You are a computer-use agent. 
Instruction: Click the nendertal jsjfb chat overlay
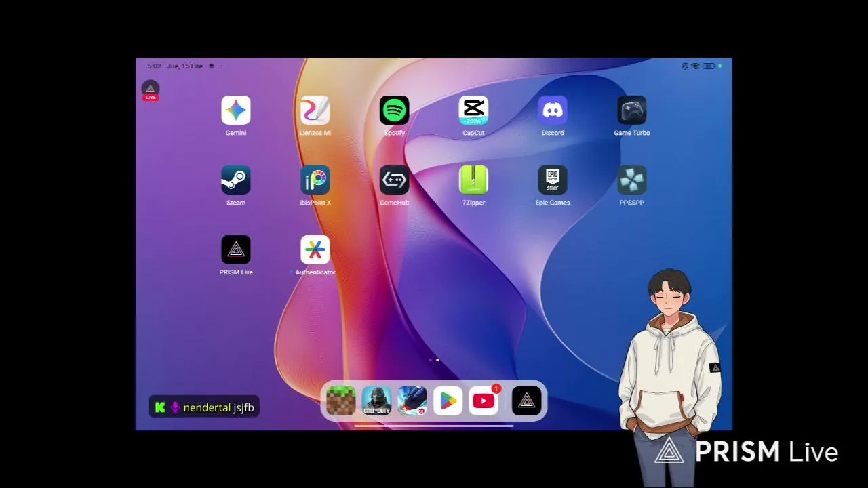click(204, 407)
